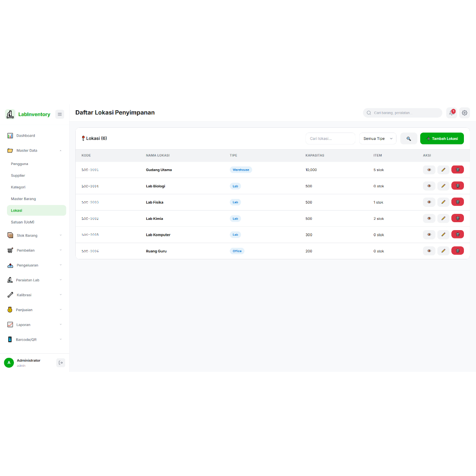
Task: Click the Tambah Lokasi button
Action: tap(442, 139)
